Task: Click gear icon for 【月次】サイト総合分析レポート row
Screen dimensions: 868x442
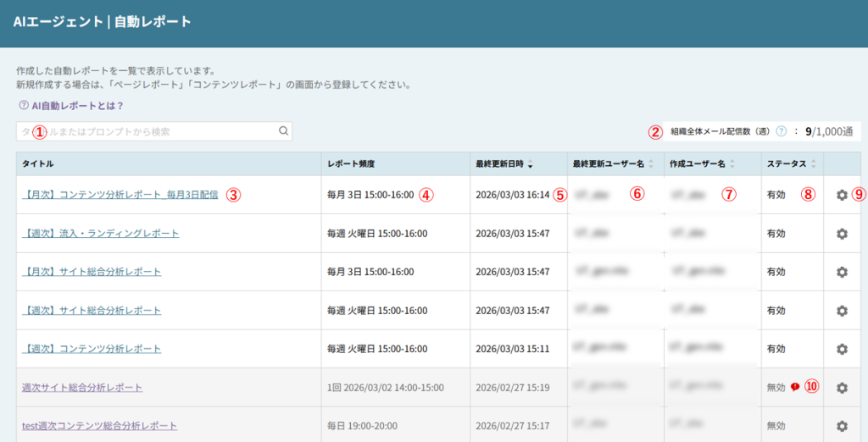Action: [841, 272]
